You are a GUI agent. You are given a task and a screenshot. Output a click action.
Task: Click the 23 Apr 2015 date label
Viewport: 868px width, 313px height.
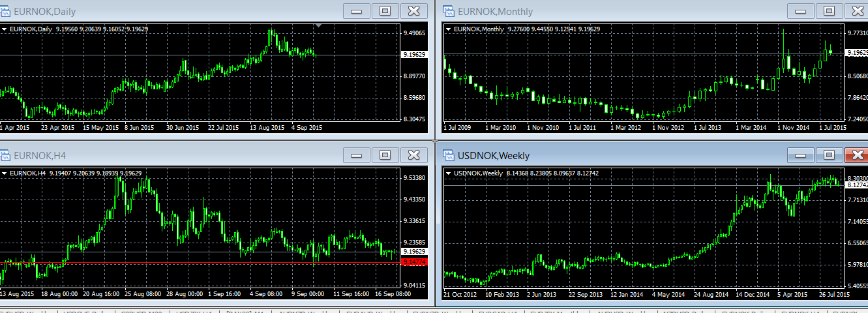pyautogui.click(x=58, y=128)
